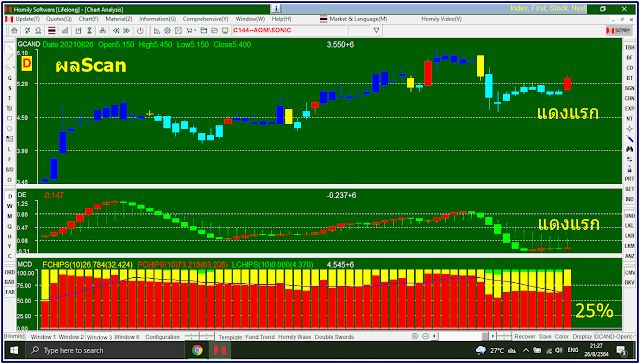Open the Quotes(Q) menu
The height and width of the screenshot is (364, 640).
click(x=58, y=19)
